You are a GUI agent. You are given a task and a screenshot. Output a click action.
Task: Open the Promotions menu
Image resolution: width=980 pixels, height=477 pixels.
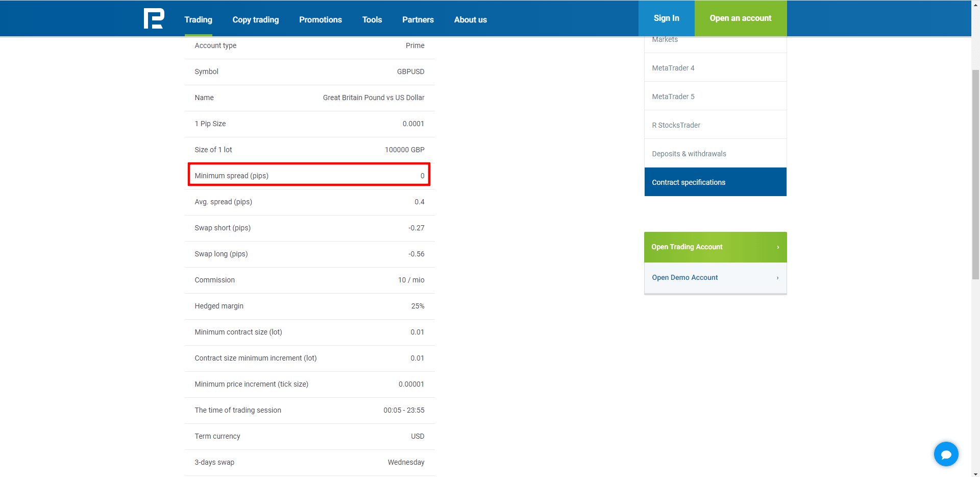(x=321, y=19)
